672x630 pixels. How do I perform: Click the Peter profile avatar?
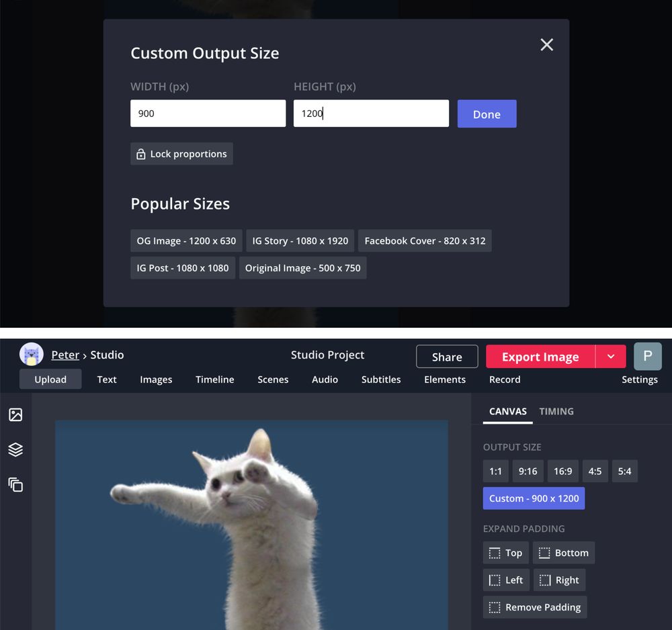tap(31, 355)
